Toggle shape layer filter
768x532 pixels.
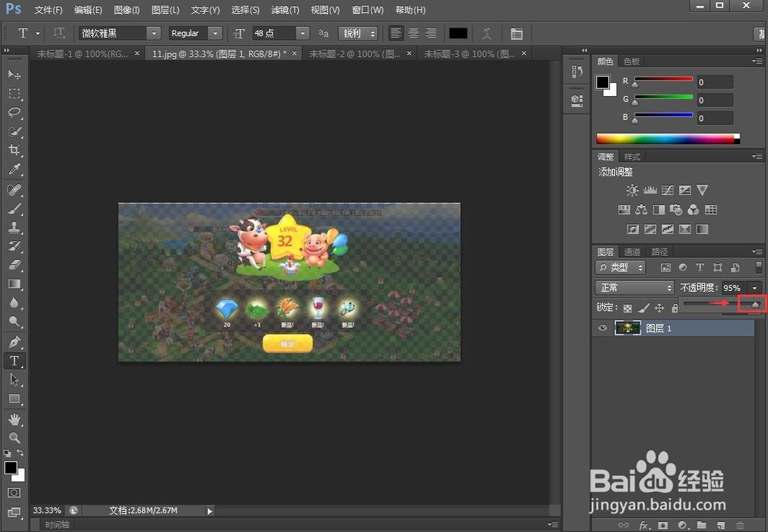(x=717, y=267)
